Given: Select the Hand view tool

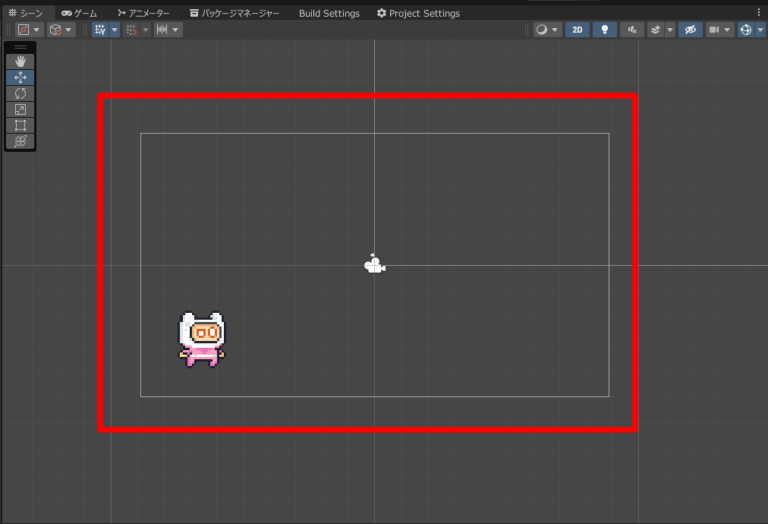Looking at the screenshot, I should pos(20,61).
